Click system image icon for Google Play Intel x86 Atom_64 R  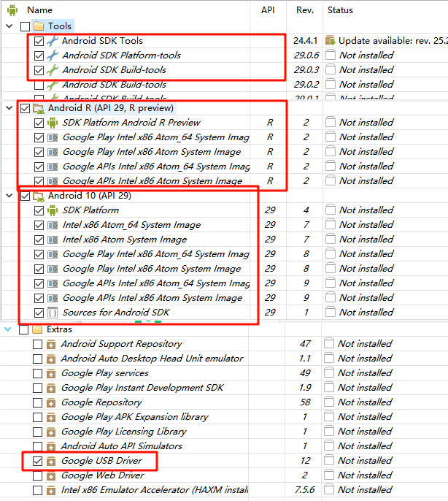click(x=53, y=137)
